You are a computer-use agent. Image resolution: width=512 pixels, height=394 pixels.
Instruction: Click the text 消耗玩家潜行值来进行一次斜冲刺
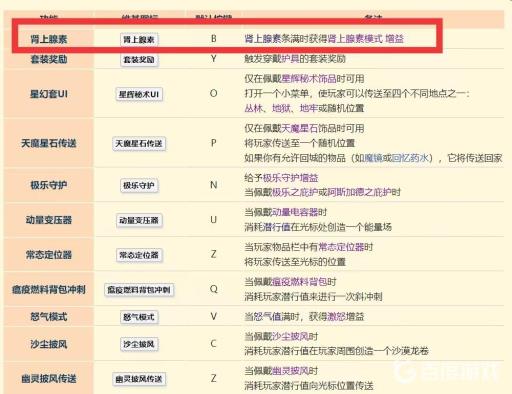pos(313,296)
